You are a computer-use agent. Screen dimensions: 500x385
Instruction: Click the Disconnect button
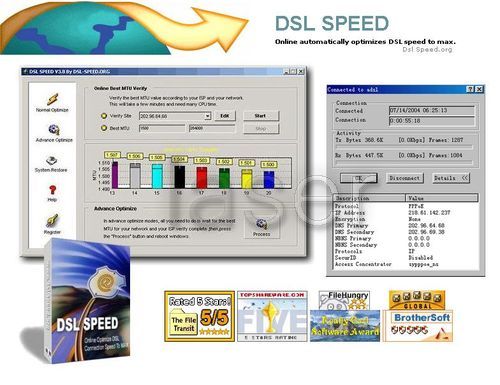[405, 178]
